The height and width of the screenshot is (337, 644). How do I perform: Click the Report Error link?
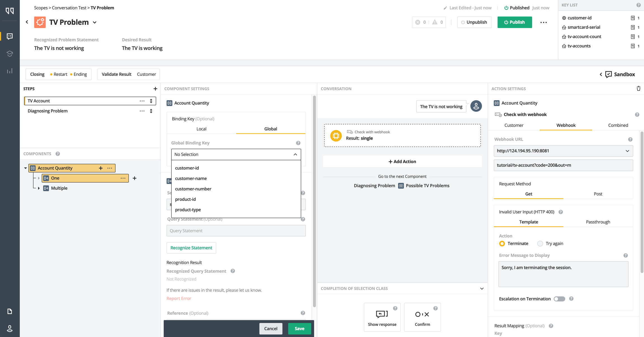179,298
